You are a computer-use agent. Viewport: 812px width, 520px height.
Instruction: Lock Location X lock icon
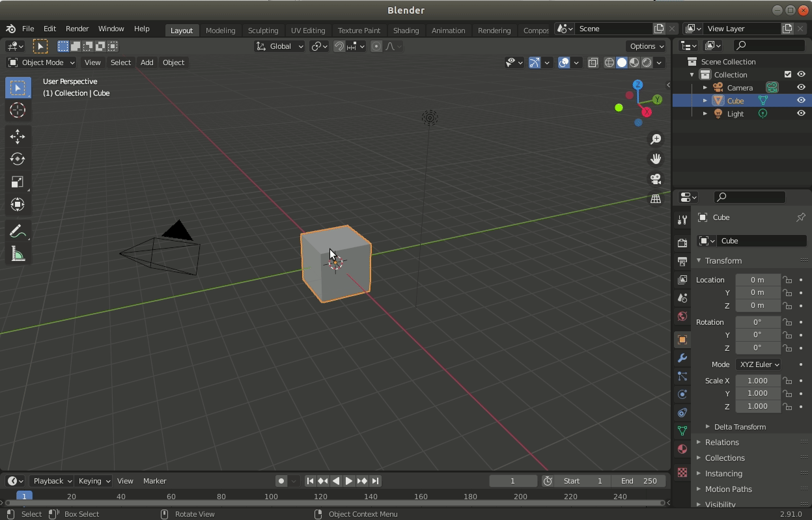787,280
